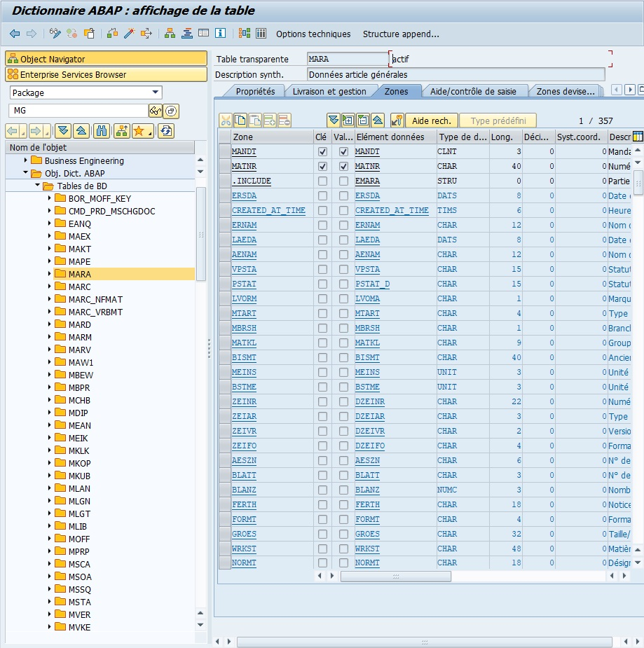Viewport: 644px width, 648px height.
Task: Open the Package dropdown list
Action: tap(155, 92)
